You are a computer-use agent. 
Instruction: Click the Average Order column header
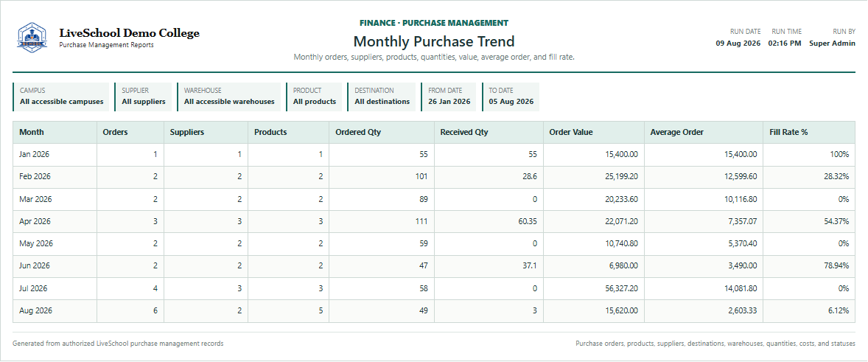[x=704, y=132]
